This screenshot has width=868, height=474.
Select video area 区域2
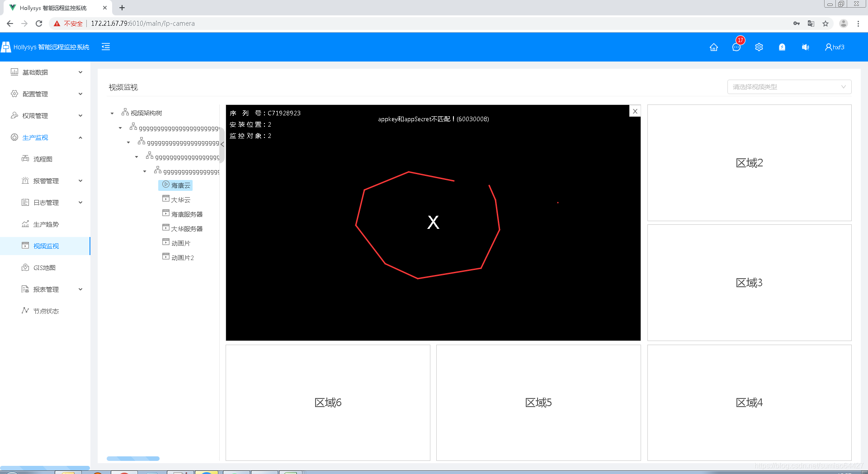(750, 163)
